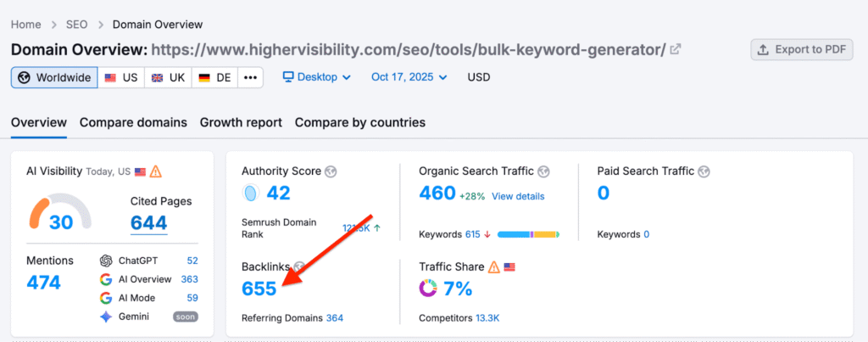Click Referring Domains count 364
The width and height of the screenshot is (868, 342).
[334, 318]
